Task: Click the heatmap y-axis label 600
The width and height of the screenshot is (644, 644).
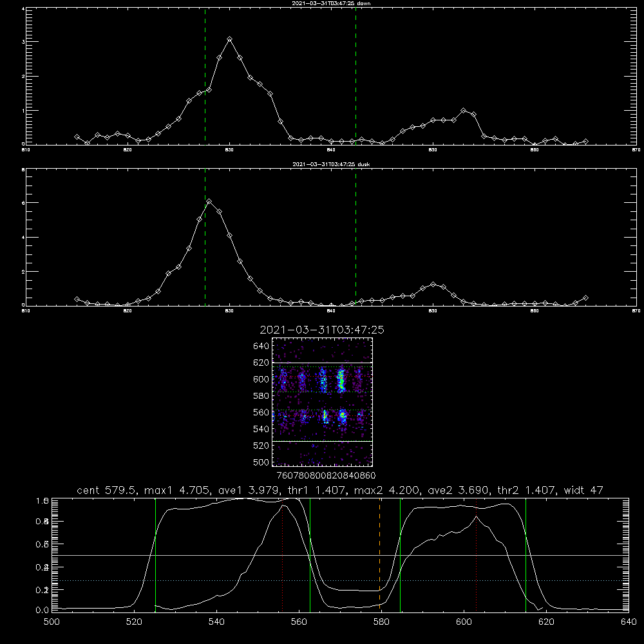Action: [x=261, y=379]
